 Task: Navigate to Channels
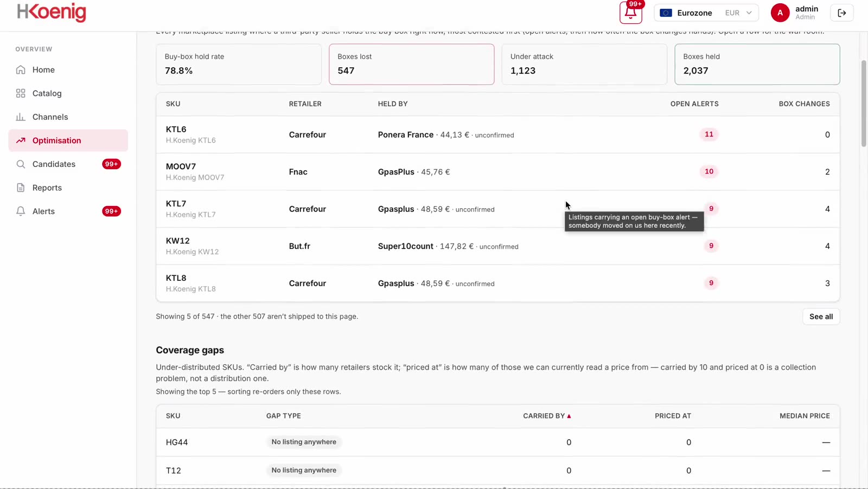(68, 117)
